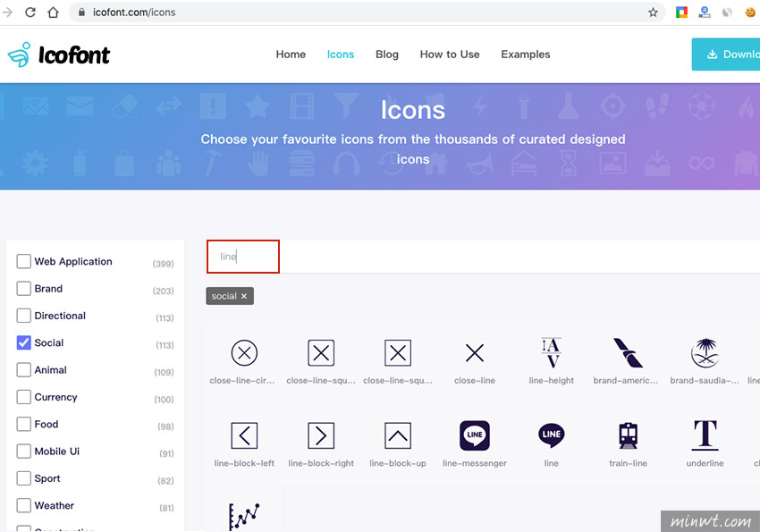Select the line-height icon
This screenshot has height=532, width=760.
point(551,352)
